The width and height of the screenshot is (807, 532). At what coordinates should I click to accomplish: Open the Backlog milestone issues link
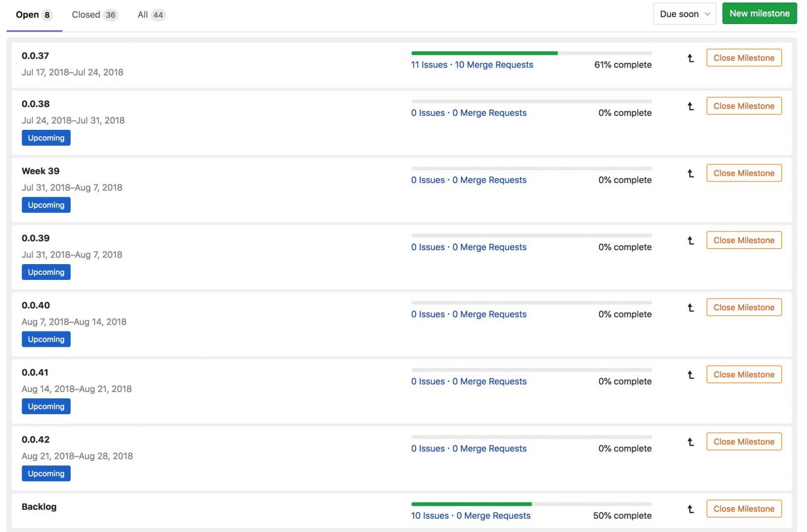tap(429, 515)
